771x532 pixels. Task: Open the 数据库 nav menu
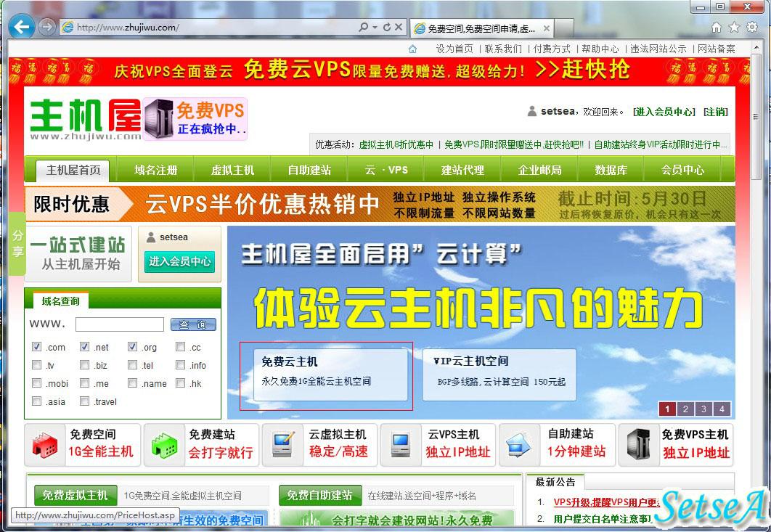(611, 170)
